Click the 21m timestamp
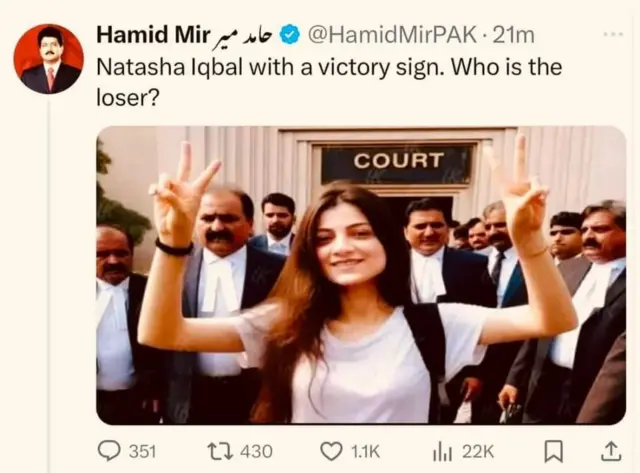Image resolution: width=640 pixels, height=473 pixels. (x=513, y=35)
